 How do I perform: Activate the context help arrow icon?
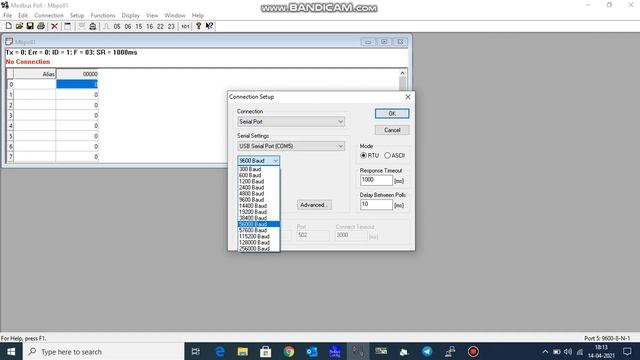tap(209, 26)
